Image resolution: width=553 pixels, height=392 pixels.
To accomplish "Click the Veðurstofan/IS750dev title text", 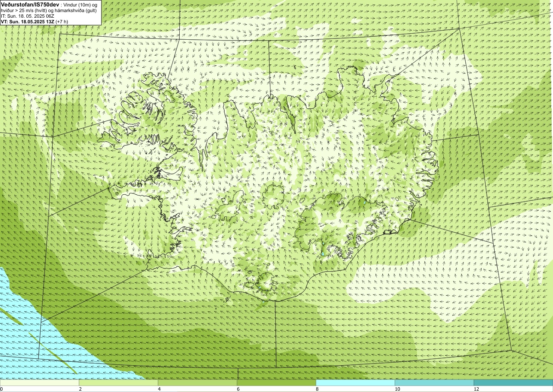I will [x=30, y=4].
